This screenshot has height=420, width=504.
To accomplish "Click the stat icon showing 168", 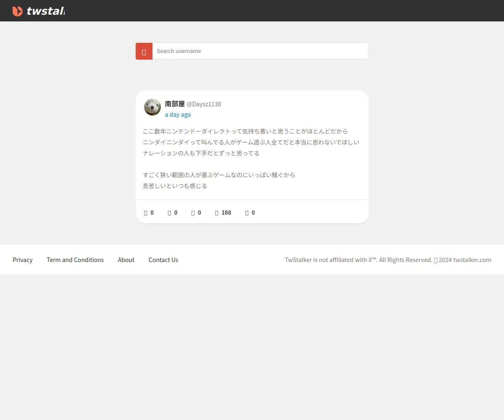I will [x=217, y=213].
